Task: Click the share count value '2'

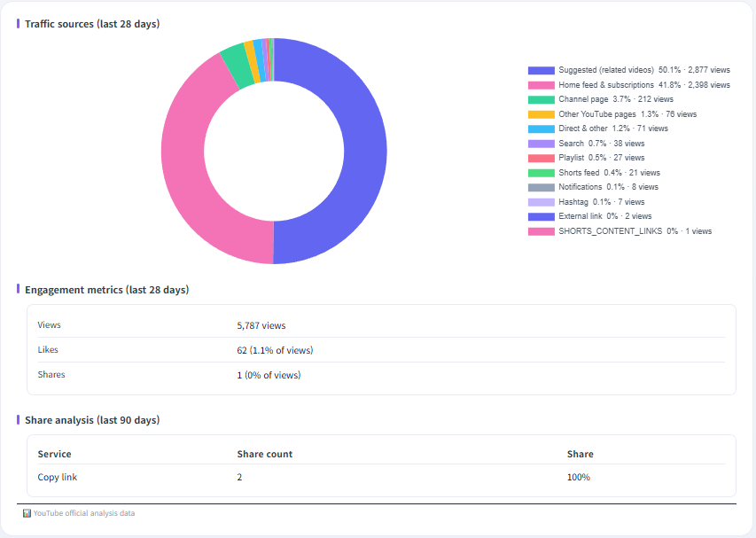Action: 239,477
